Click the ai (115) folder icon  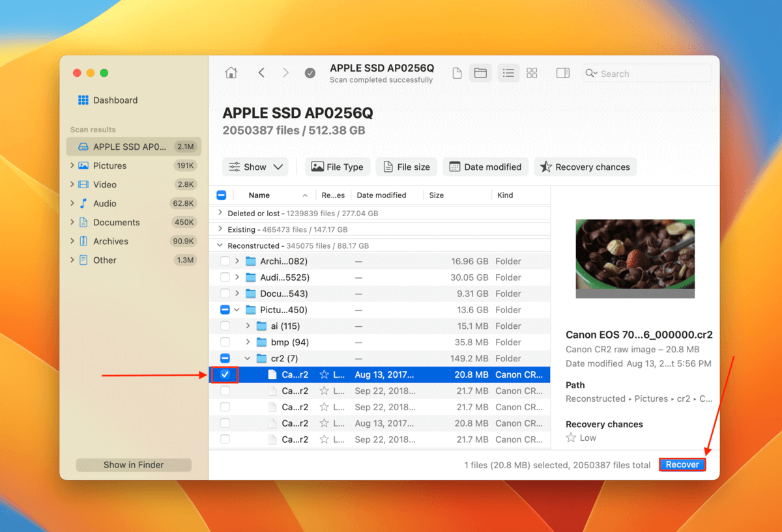coord(261,326)
